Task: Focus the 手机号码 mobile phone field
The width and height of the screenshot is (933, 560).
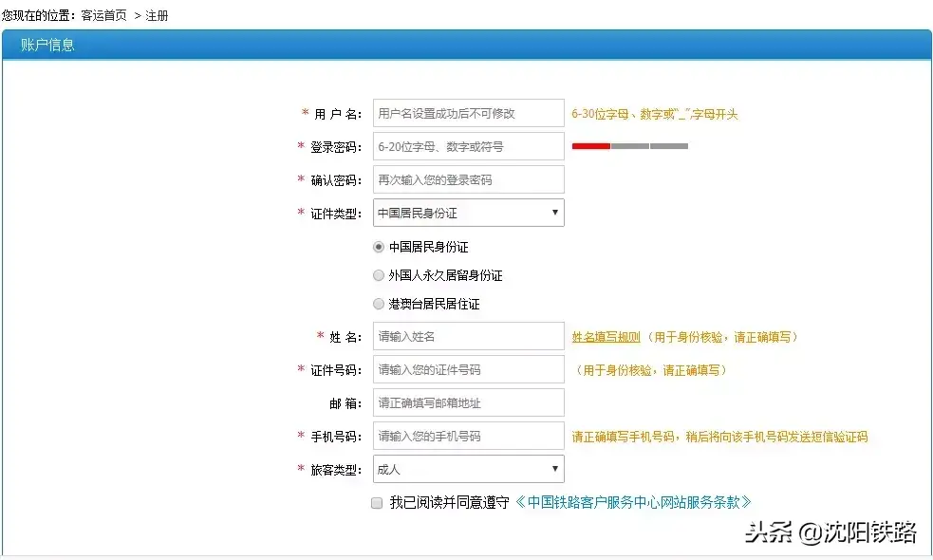Action: tap(468, 435)
